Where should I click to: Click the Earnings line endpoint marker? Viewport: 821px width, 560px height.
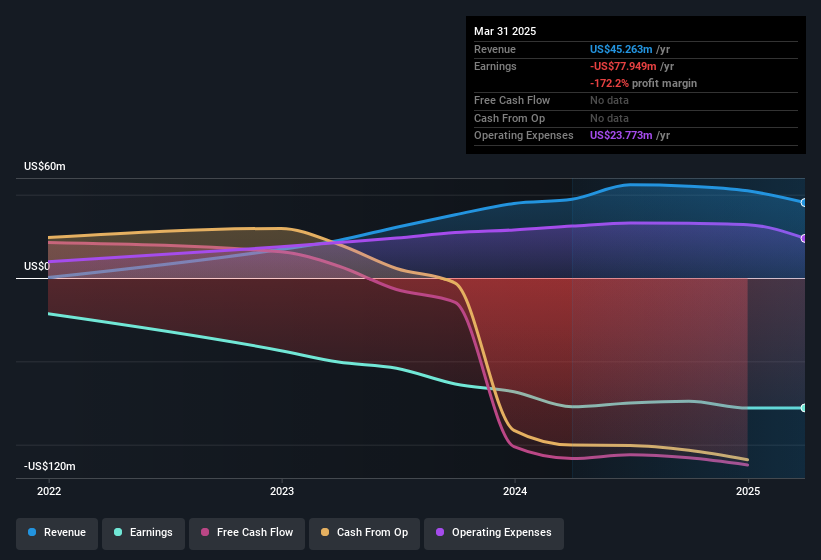pos(804,408)
